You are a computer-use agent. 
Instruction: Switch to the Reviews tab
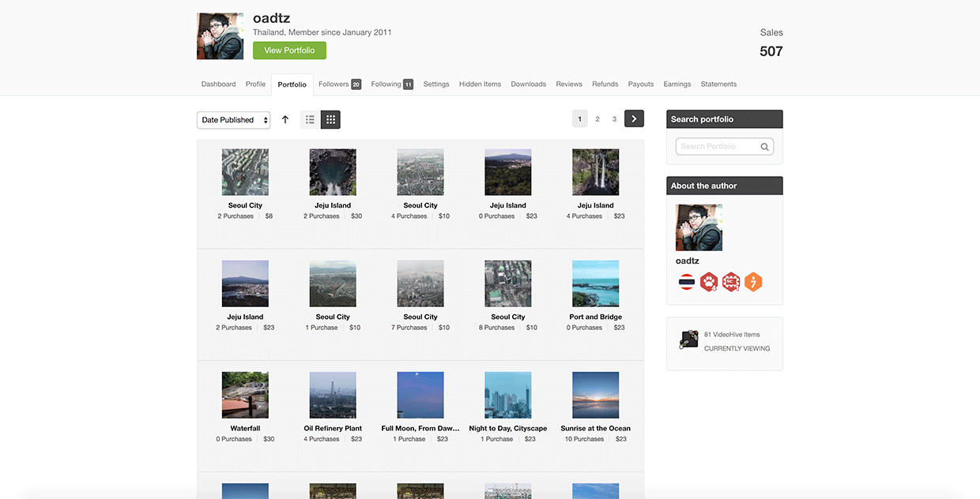tap(569, 84)
